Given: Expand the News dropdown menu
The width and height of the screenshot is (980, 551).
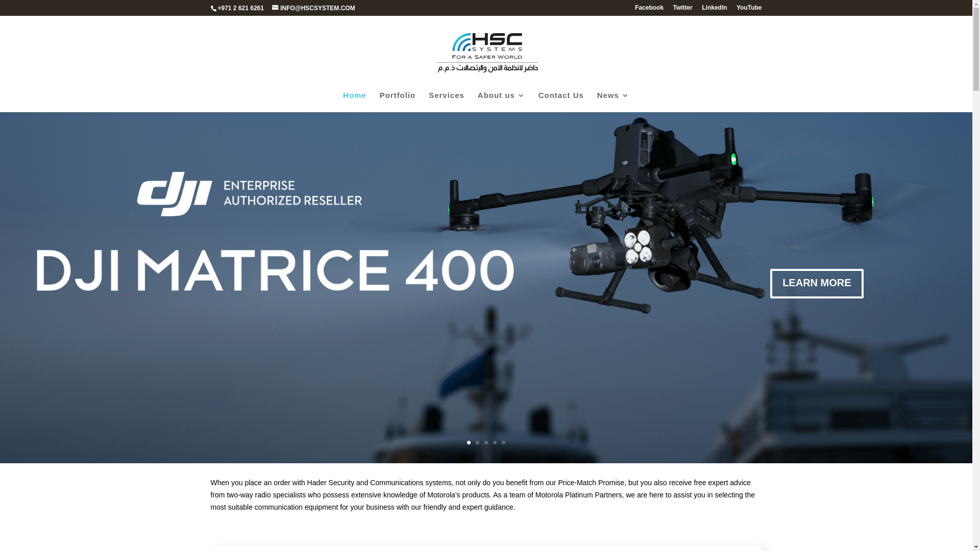Looking at the screenshot, I should click(x=612, y=95).
